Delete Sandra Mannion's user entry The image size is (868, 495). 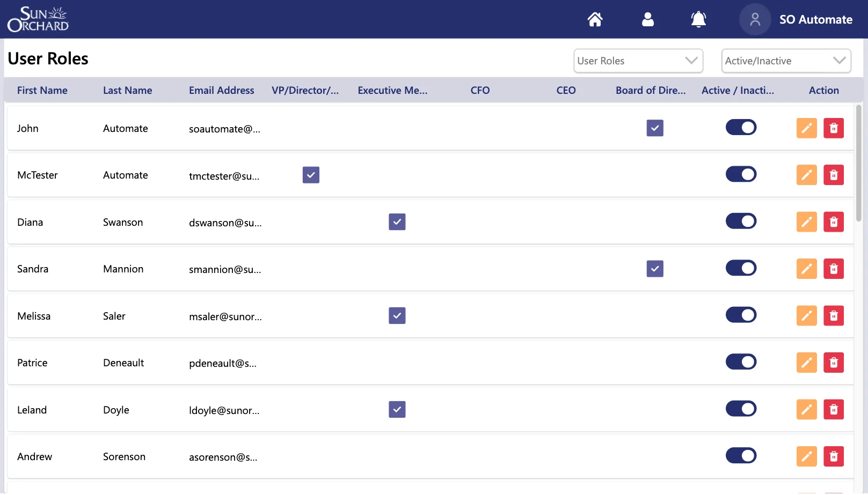pyautogui.click(x=833, y=269)
